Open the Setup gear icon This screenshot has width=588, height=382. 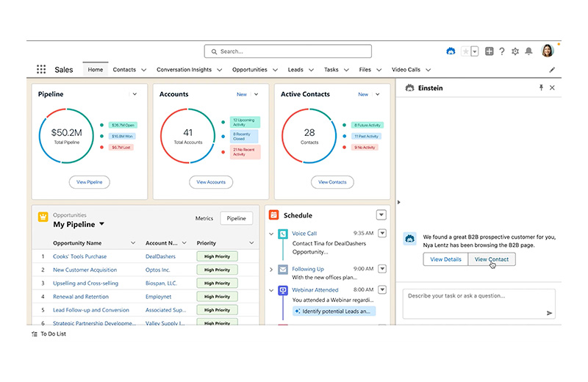point(515,51)
